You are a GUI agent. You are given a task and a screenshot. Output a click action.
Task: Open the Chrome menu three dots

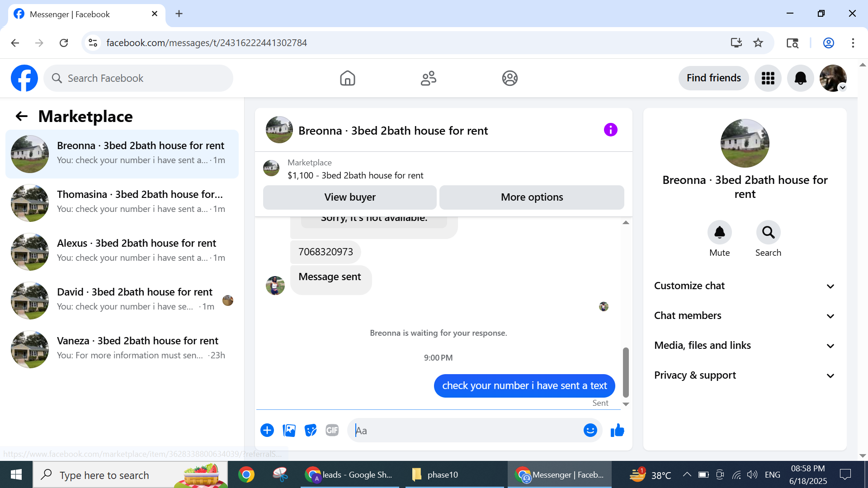pos(853,43)
